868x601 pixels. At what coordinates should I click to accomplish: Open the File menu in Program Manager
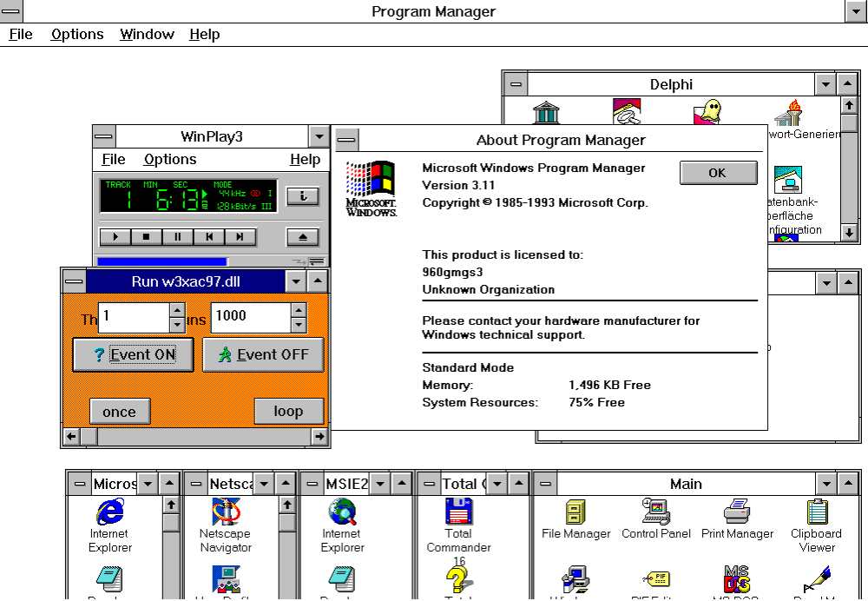tap(21, 35)
